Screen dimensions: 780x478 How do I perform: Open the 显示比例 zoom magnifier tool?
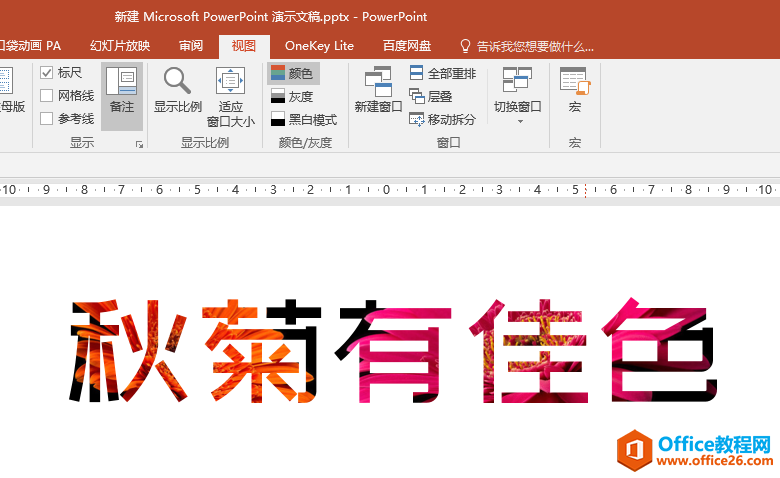(x=178, y=91)
